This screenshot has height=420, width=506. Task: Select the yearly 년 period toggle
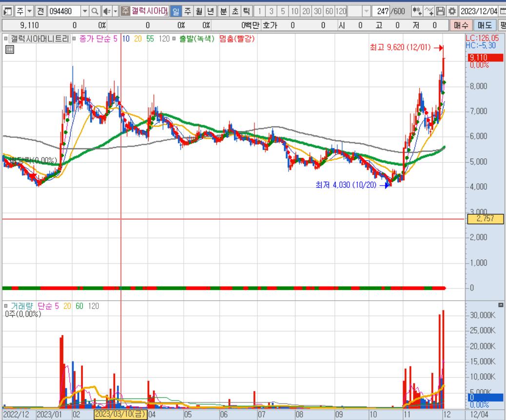click(211, 11)
